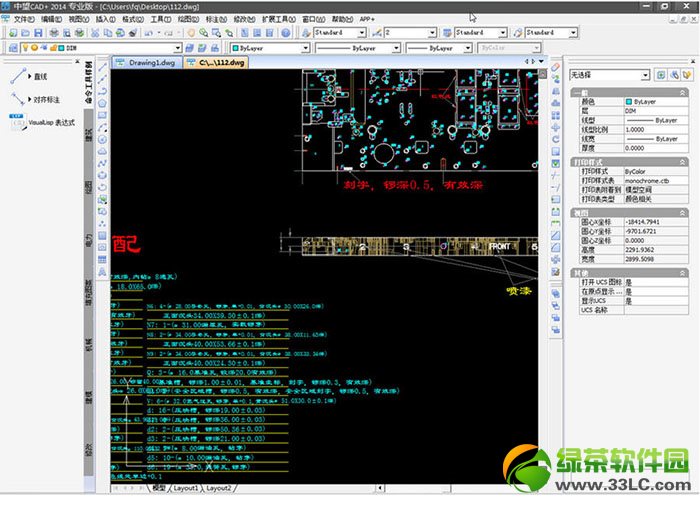Click the 高度 value 2291.9362
This screenshot has width=700, height=506.
[656, 250]
